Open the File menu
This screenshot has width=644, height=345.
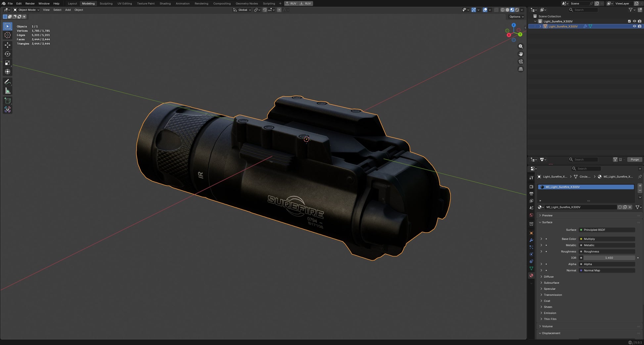pyautogui.click(x=10, y=3)
